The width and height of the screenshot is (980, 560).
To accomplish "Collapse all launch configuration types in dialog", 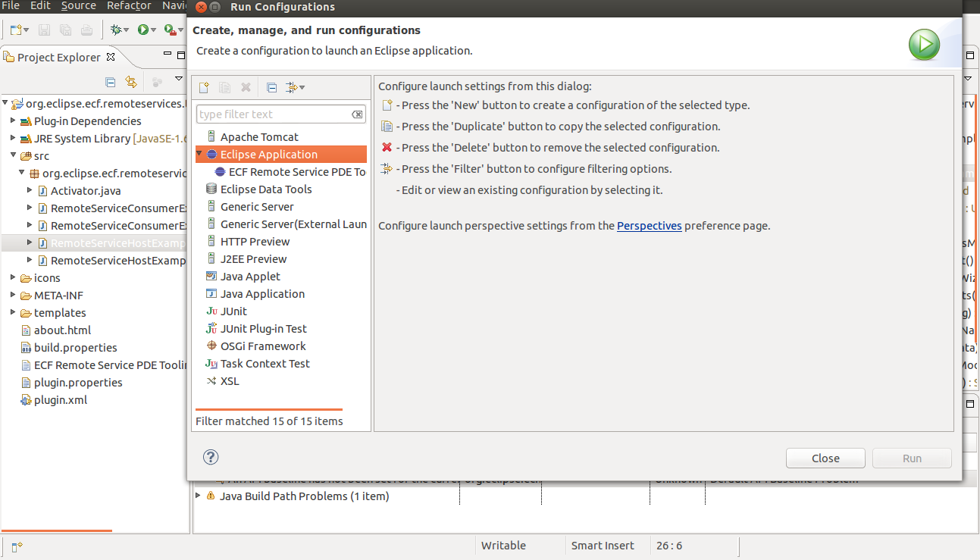I will tap(272, 87).
